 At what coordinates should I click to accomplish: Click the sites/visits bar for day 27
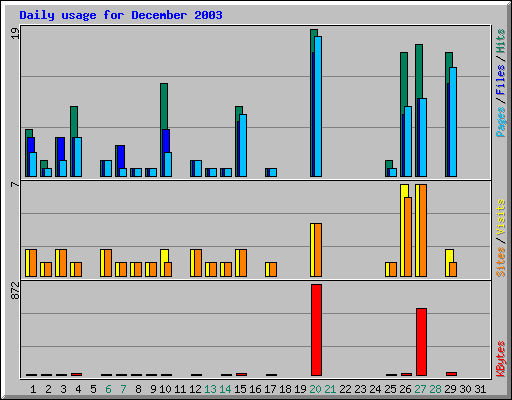(421, 230)
